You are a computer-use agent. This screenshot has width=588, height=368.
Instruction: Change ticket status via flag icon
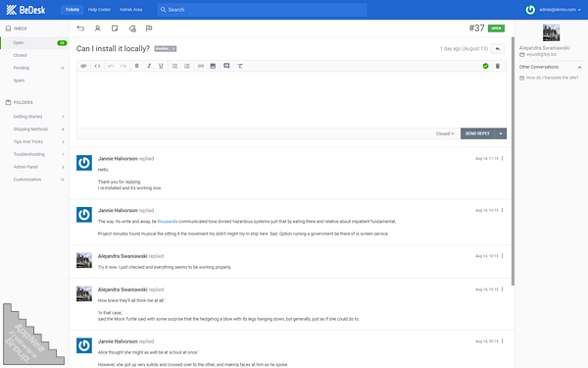pyautogui.click(x=149, y=28)
